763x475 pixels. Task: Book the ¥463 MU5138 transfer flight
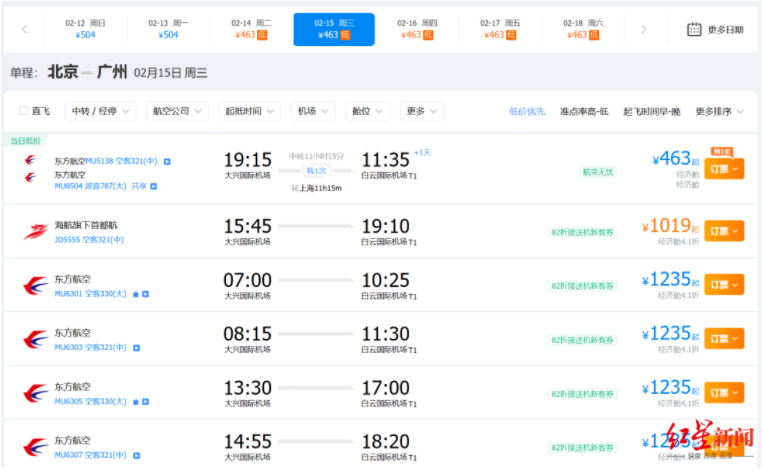tap(724, 169)
